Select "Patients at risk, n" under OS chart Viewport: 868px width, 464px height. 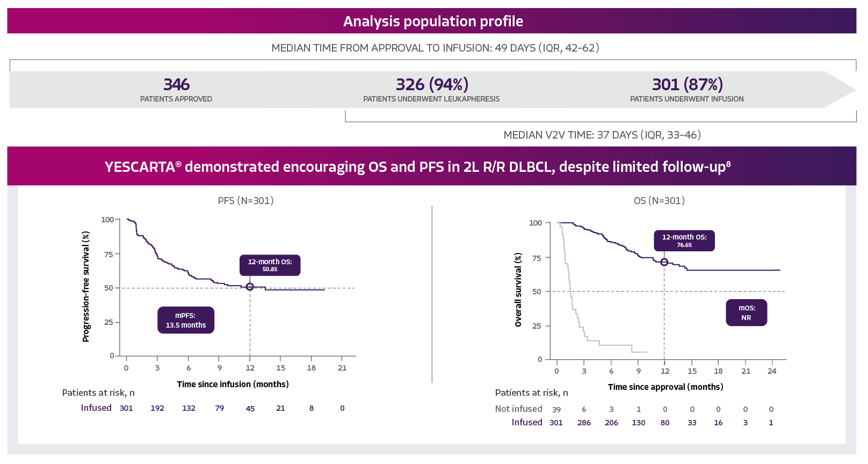(x=531, y=393)
